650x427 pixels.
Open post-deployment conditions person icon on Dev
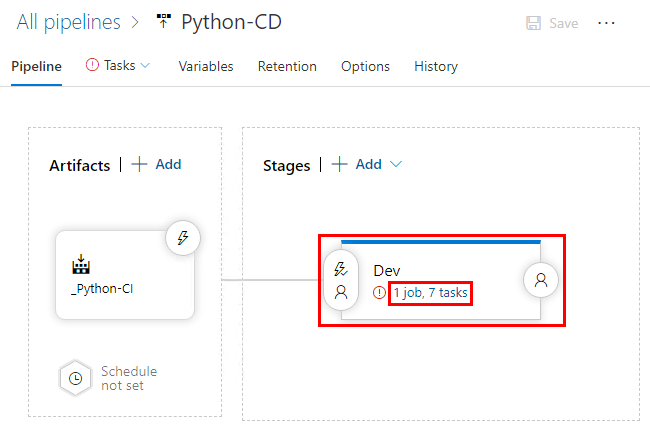click(x=541, y=281)
